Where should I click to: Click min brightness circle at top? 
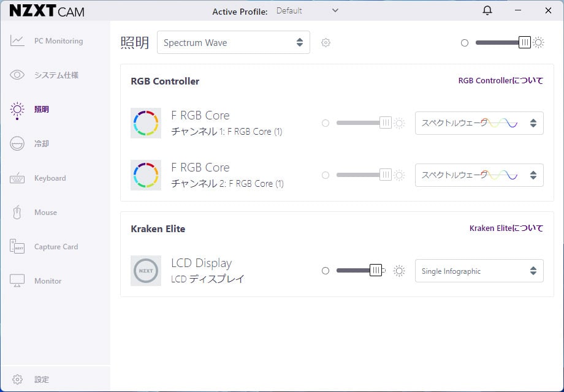pyautogui.click(x=464, y=43)
